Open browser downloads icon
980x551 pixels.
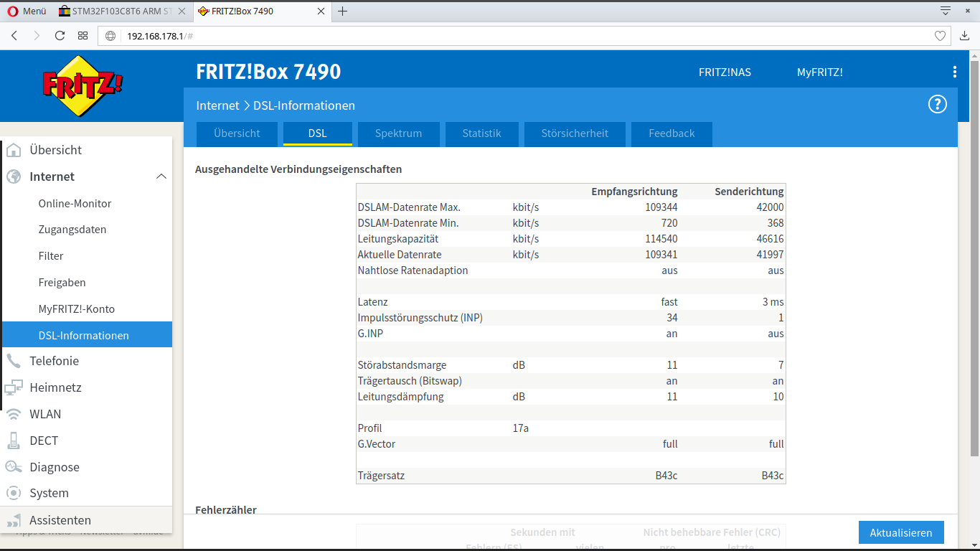[x=964, y=36]
